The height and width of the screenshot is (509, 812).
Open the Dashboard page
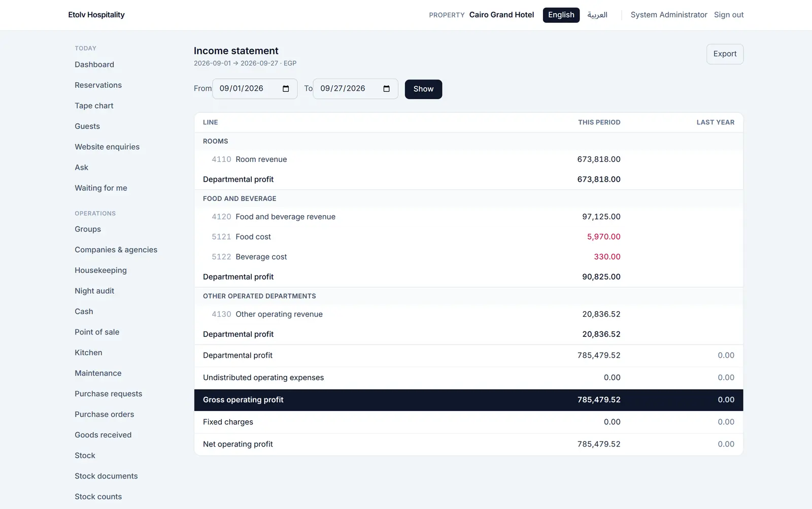(94, 64)
